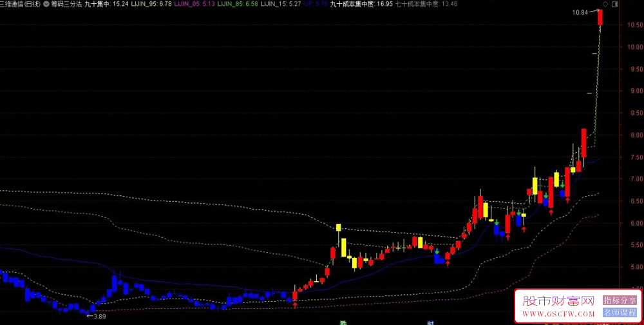This screenshot has width=644, height=325.
Task: Click the 3.89 low price label
Action: (100, 317)
